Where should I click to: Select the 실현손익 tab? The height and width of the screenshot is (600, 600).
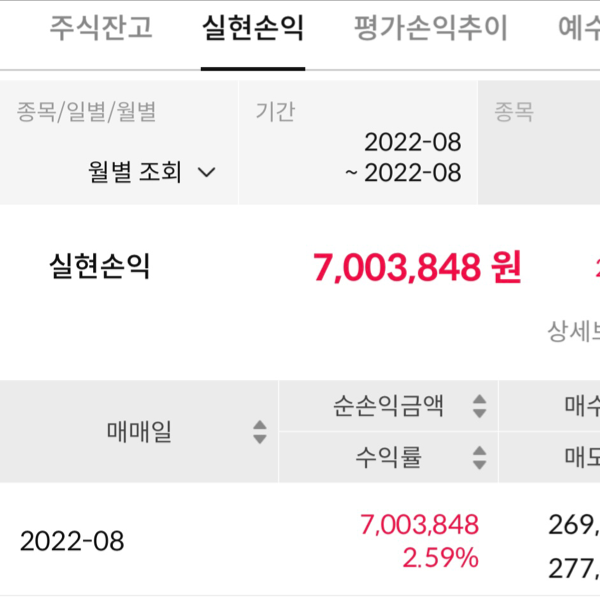tap(253, 28)
